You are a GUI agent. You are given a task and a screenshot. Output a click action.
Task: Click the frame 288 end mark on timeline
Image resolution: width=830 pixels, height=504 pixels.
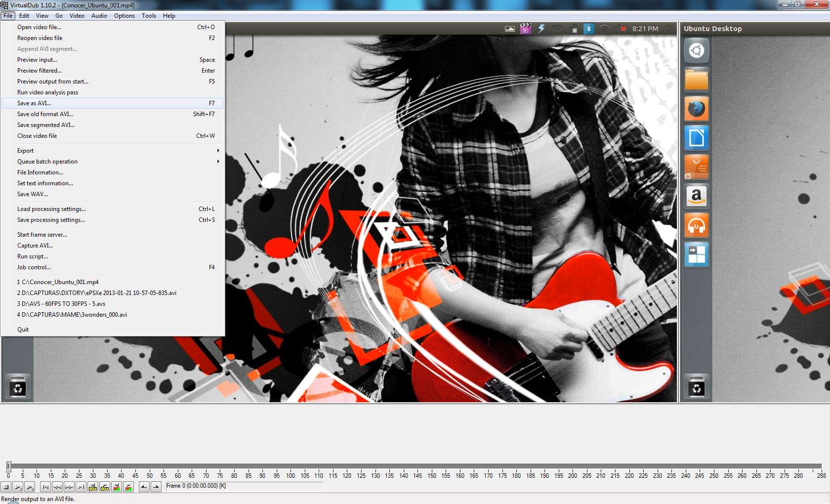tap(821, 476)
